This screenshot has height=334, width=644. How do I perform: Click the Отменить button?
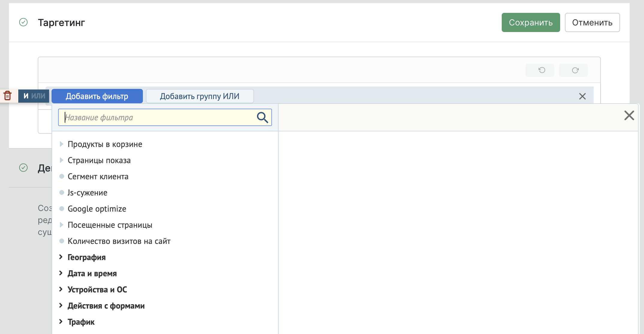pos(592,22)
